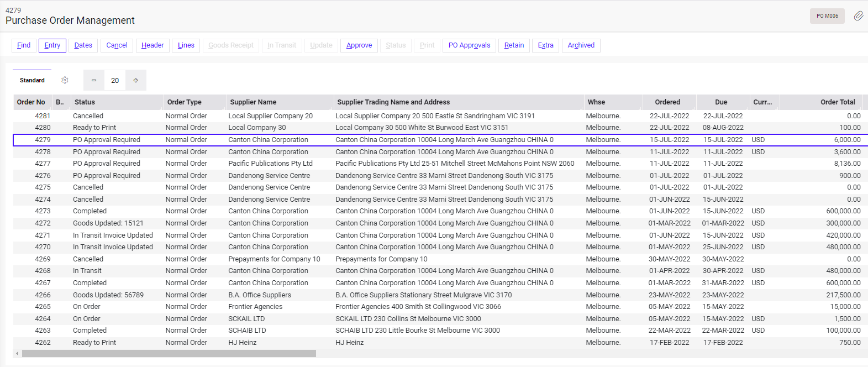Viewport: 868px width, 367px height.
Task: Click the rows-per-page field showing 20
Action: click(115, 80)
